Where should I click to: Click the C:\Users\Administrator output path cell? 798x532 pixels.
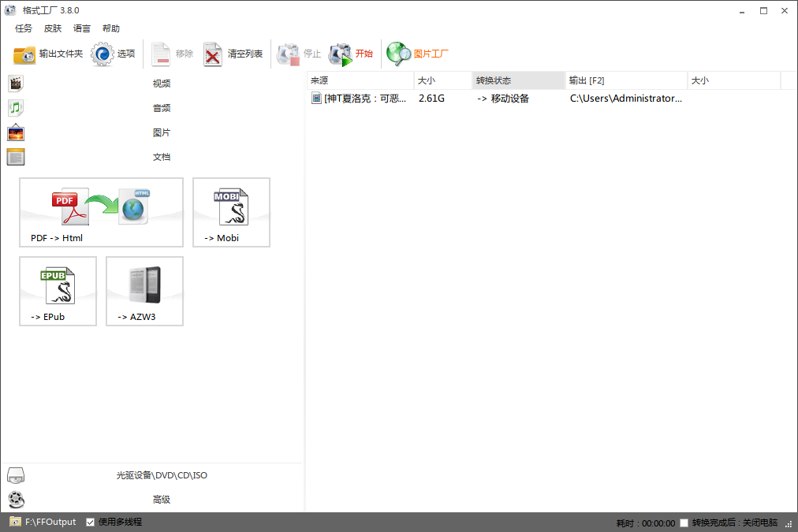click(x=626, y=99)
